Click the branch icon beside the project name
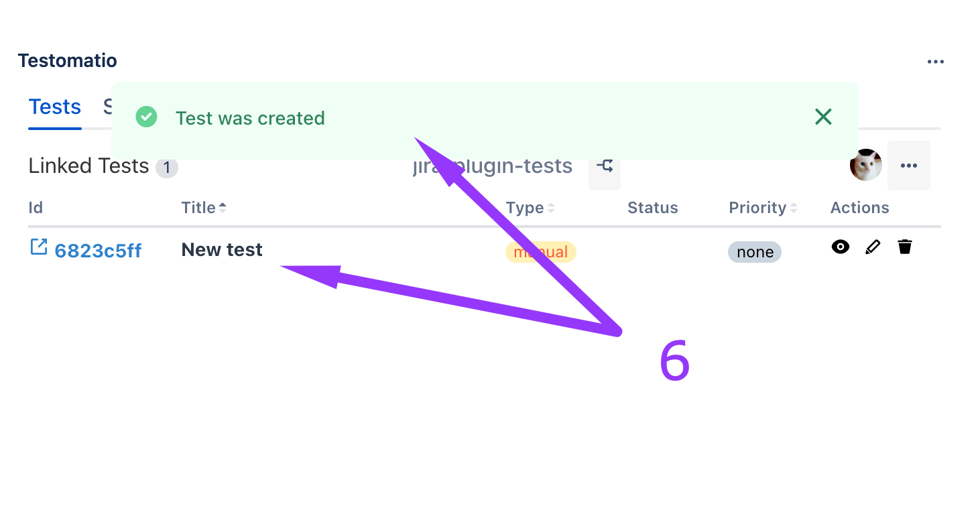 [x=605, y=166]
